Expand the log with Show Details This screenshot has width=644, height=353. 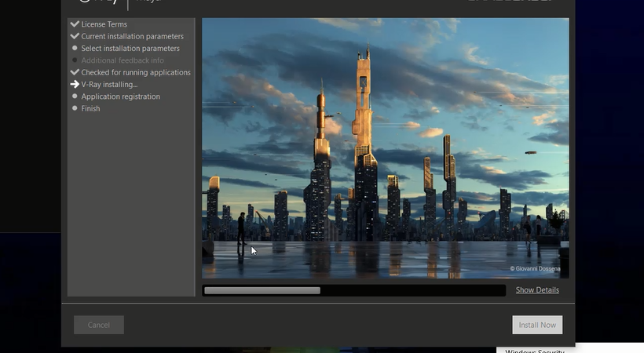pos(537,290)
